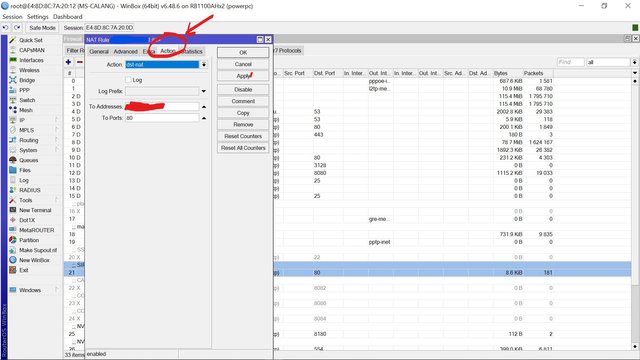Click the Comment button
Viewport: 640px width, 360px height.
coord(243,101)
